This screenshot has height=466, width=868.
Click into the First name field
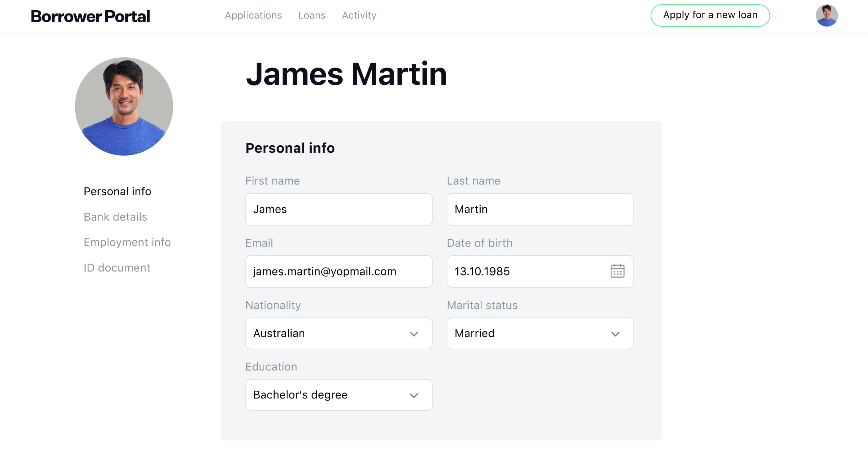pos(339,209)
